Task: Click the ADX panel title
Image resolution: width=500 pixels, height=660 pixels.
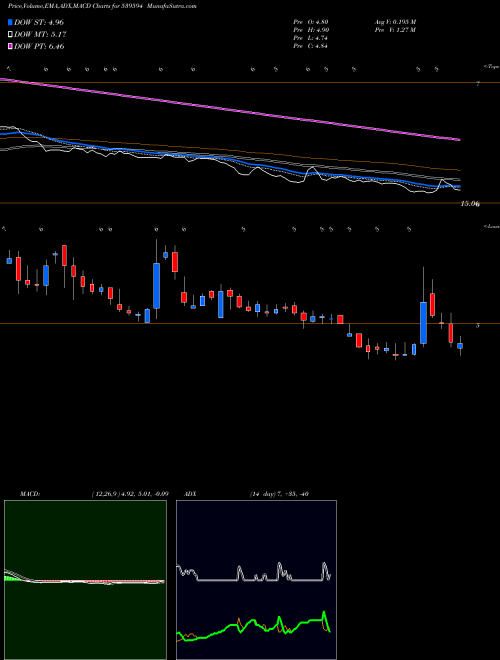Action: point(191,494)
